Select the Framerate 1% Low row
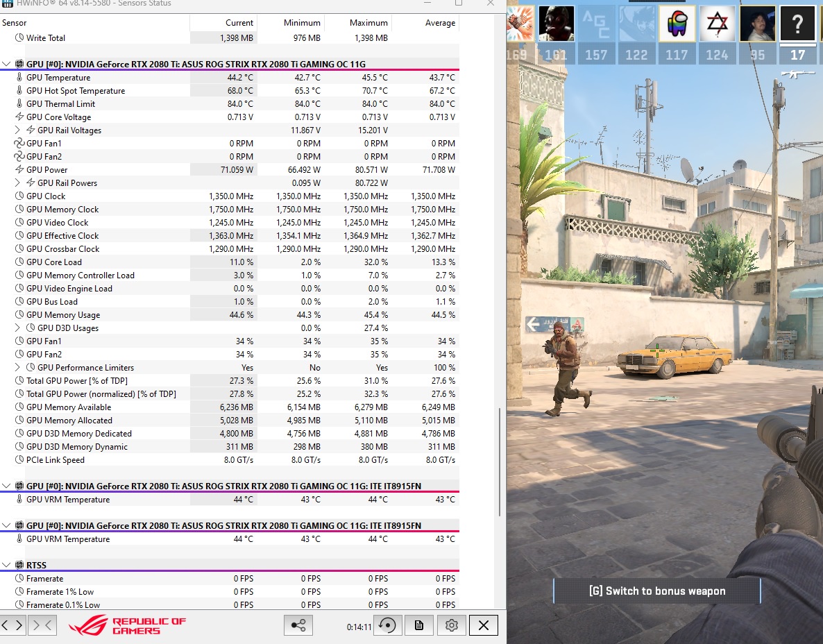The image size is (823, 644). click(230, 591)
